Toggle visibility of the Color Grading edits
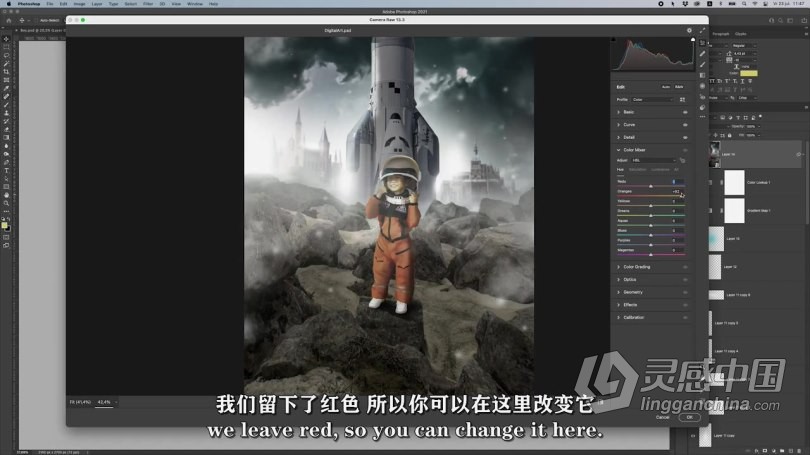Image resolution: width=810 pixels, height=455 pixels. 685,267
